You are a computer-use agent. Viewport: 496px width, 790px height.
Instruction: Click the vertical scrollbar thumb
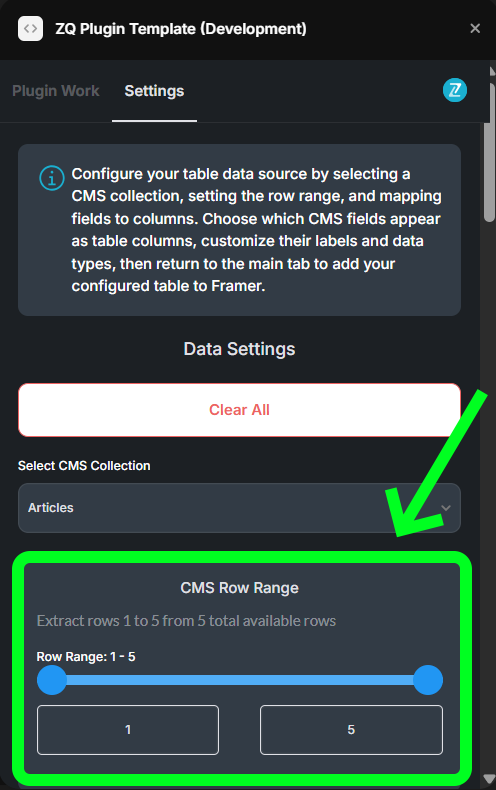click(489, 152)
